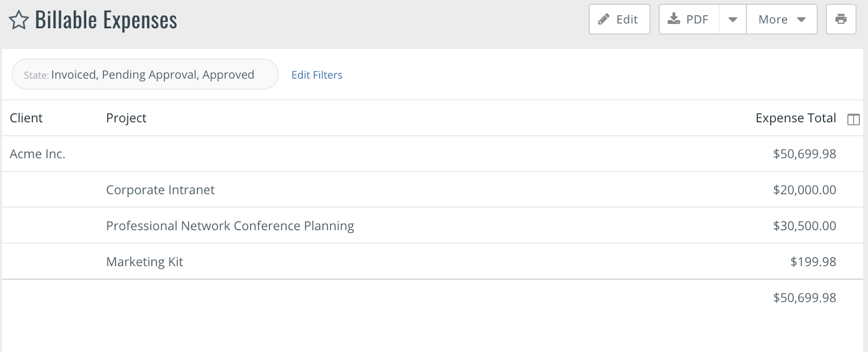Image resolution: width=868 pixels, height=352 pixels.
Task: Sort by the Project column header
Action: click(x=126, y=118)
